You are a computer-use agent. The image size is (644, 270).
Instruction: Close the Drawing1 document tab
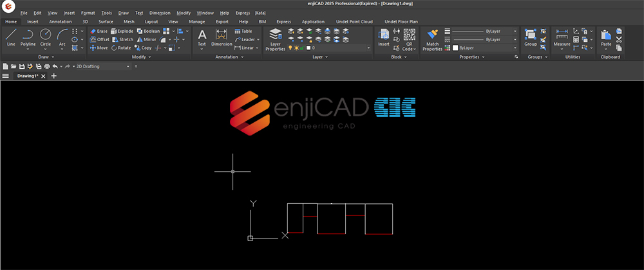click(43, 76)
